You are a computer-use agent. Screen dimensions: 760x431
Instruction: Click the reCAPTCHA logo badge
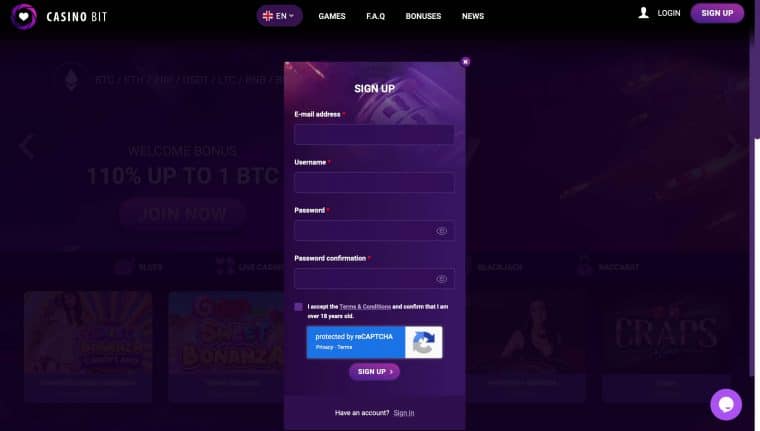pos(423,342)
